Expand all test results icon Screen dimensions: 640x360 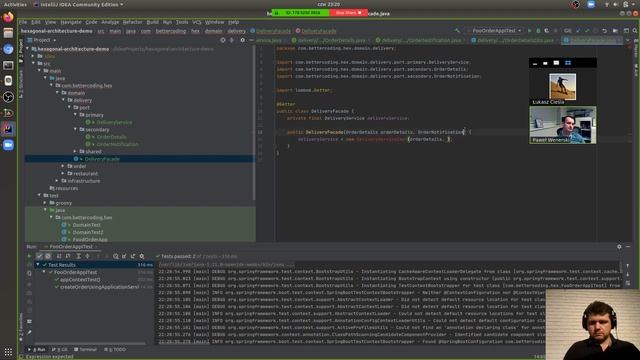tap(78, 256)
